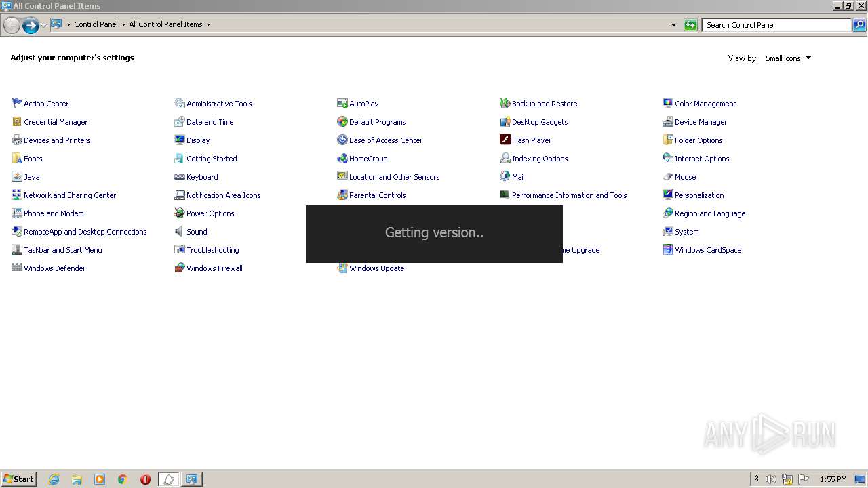The width and height of the screenshot is (868, 488).
Task: Open Windows Defender icon
Action: tap(17, 268)
